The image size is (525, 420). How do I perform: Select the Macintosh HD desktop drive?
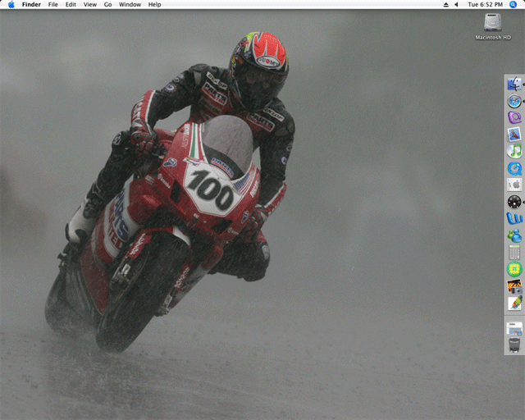[x=493, y=27]
